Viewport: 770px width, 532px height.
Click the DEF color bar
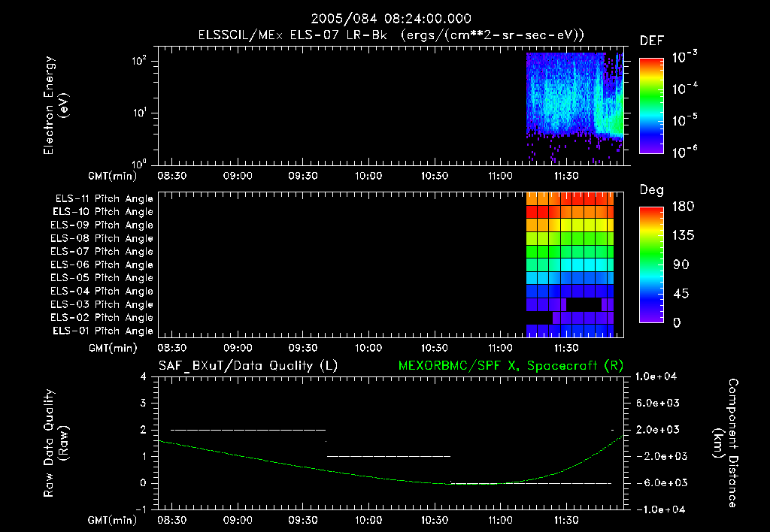coord(651,105)
